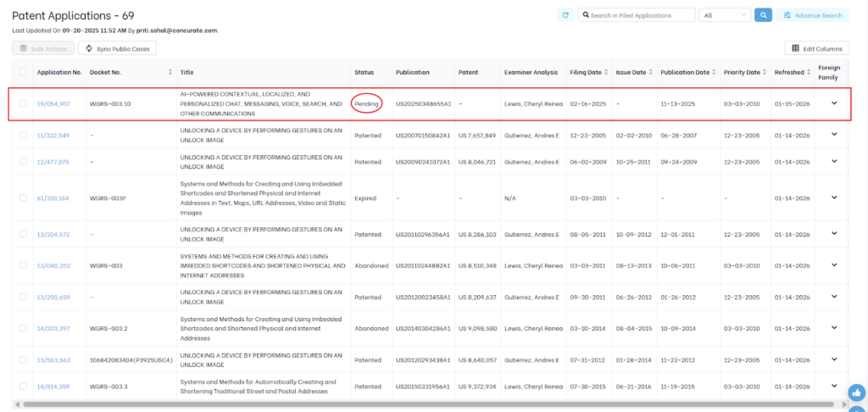Open the All filter dropdown
The width and height of the screenshot is (868, 412).
(725, 15)
